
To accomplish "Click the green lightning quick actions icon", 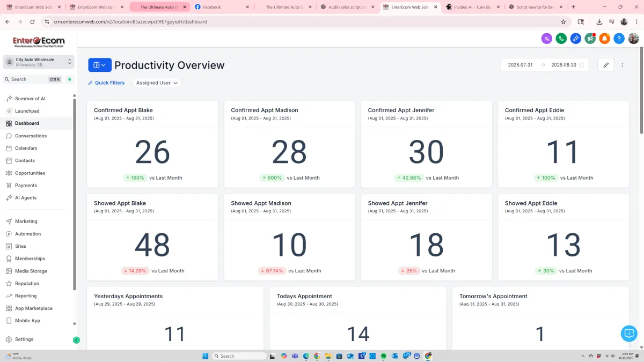I will (69, 79).
